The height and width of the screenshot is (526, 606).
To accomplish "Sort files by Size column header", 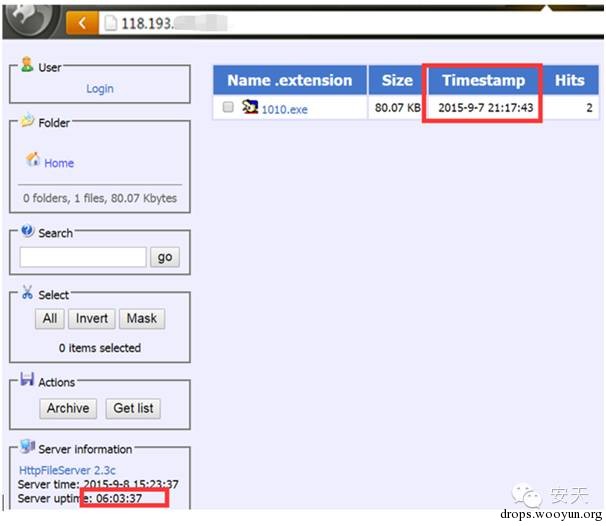I will coord(396,81).
